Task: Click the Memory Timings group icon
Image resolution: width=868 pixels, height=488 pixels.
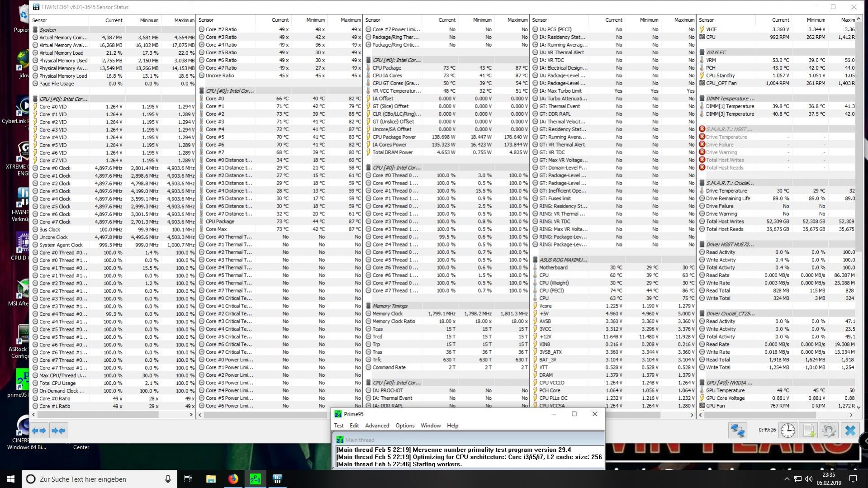Action: 369,306
